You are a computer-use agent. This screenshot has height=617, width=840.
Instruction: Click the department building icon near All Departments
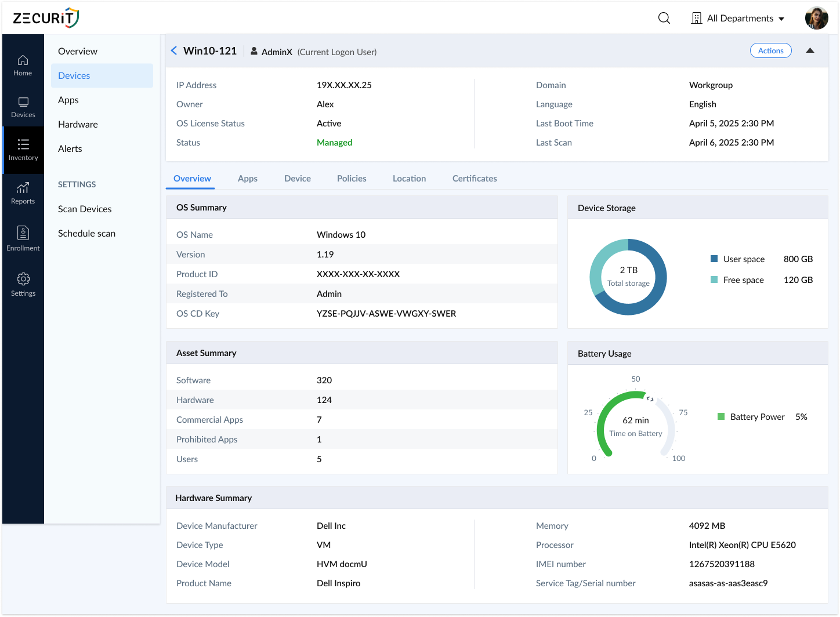pyautogui.click(x=696, y=18)
